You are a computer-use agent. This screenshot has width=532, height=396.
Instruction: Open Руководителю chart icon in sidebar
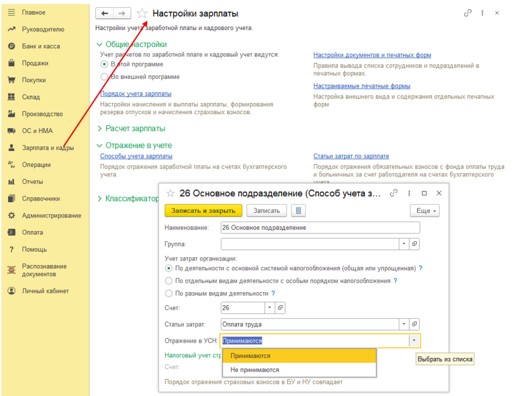coord(11,29)
